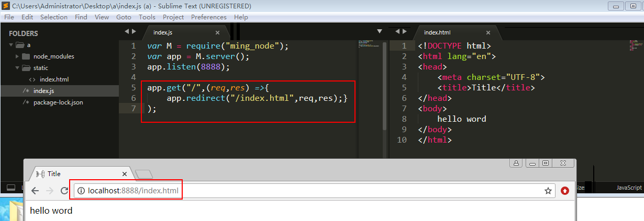This screenshot has height=221, width=644.
Task: Open the File menu
Action: pos(9,17)
